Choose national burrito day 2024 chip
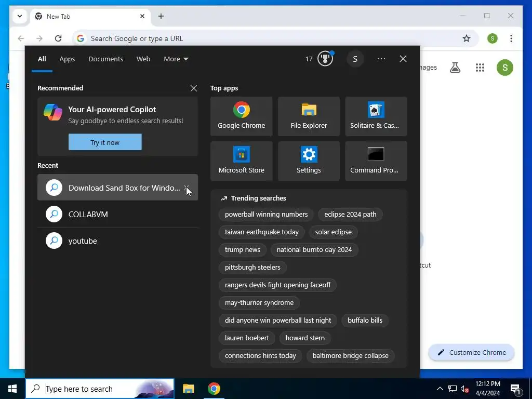Screen dimensions: 532x399 314,250
